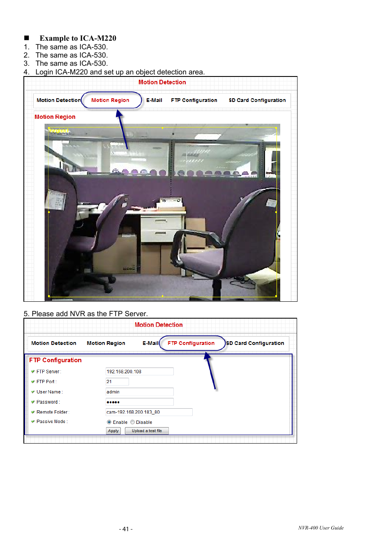
Task: Enable Passive Mode radio button
Action: tap(109, 422)
